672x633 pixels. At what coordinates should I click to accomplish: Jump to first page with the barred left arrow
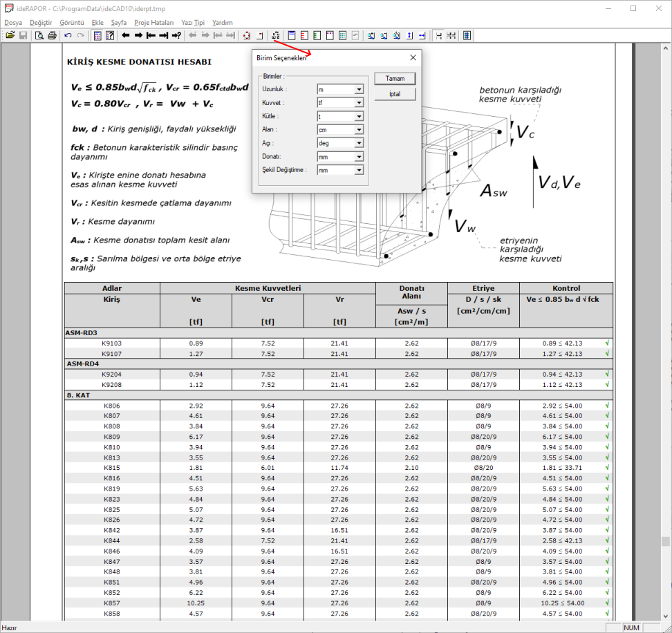(x=151, y=35)
